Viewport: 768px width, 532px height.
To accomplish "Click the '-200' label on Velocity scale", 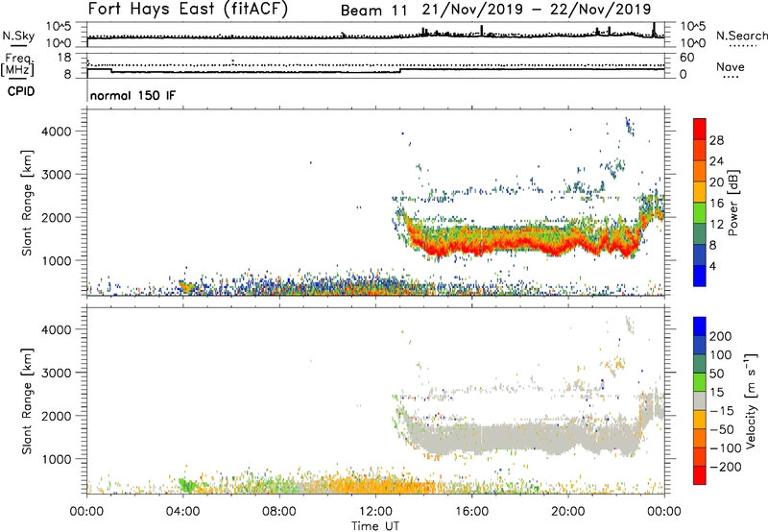I will 725,467.
